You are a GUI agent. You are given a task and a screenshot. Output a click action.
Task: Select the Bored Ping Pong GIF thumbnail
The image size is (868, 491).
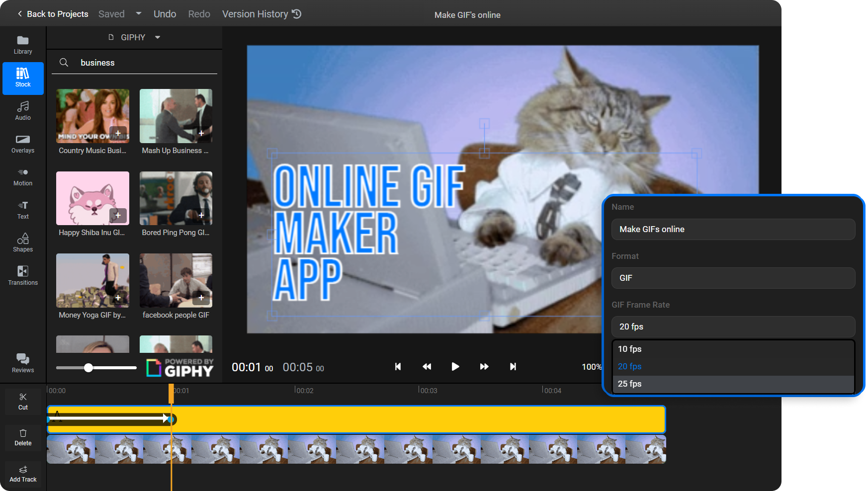point(175,198)
